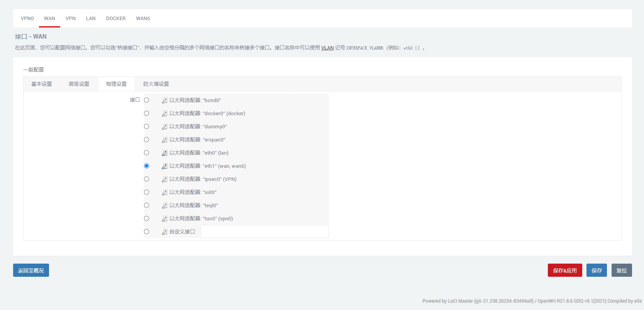Image resolution: width=644 pixels, height=310 pixels.
Task: Select the eth1 (wan, wan6) radio button
Action: point(146,166)
